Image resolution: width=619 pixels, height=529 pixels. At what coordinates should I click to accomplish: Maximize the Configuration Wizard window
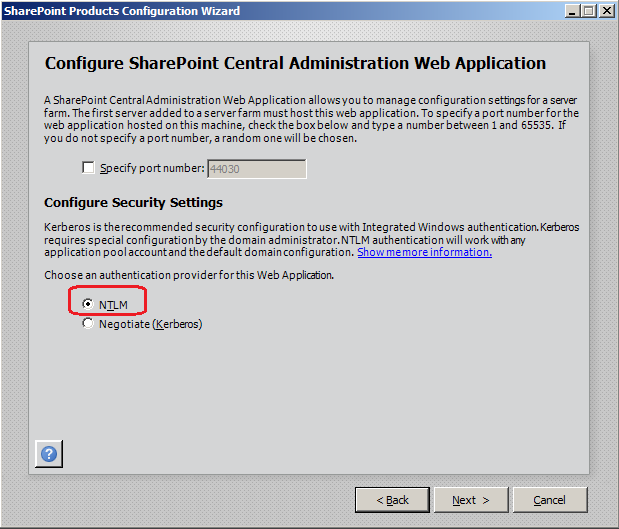point(589,11)
